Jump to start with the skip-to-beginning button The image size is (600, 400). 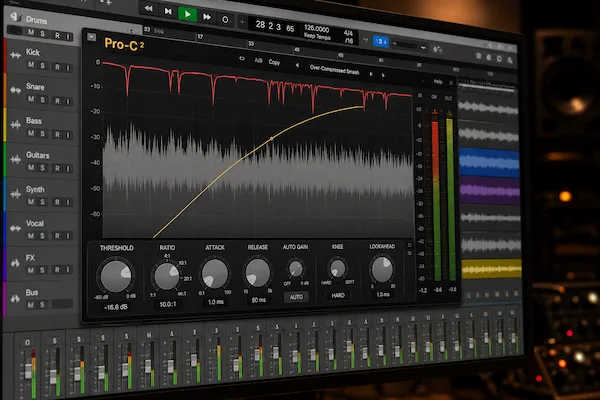coord(168,11)
